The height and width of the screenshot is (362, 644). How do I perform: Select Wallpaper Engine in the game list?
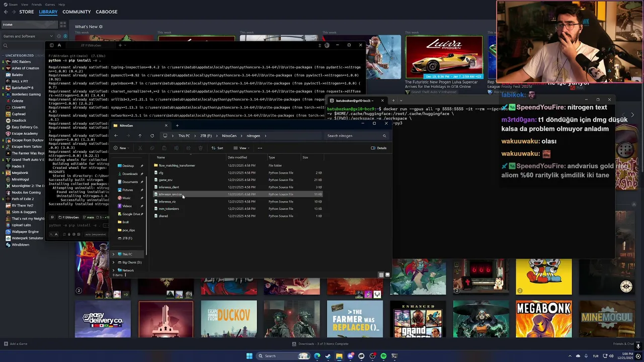[25, 232]
